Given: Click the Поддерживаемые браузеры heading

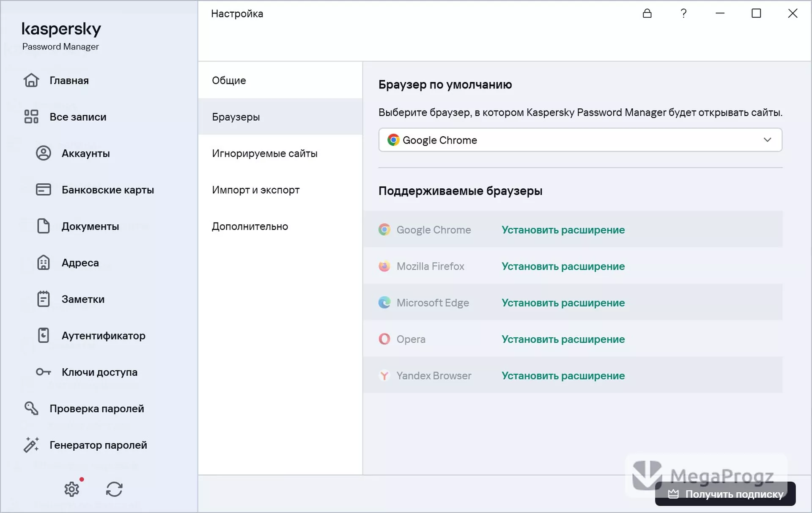Looking at the screenshot, I should pyautogui.click(x=460, y=190).
